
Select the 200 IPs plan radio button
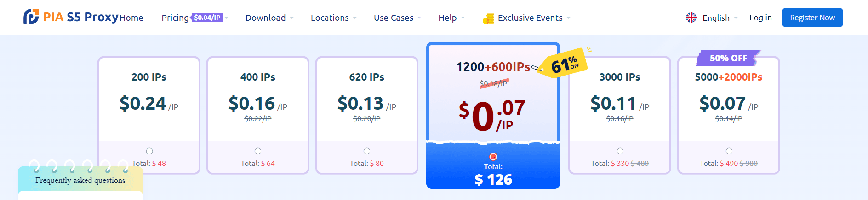click(x=149, y=151)
